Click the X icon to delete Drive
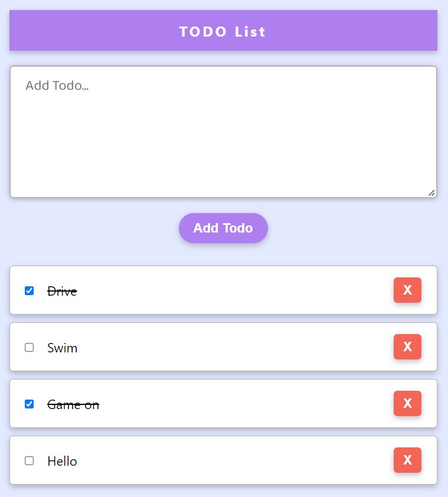The image size is (448, 497). 407,290
